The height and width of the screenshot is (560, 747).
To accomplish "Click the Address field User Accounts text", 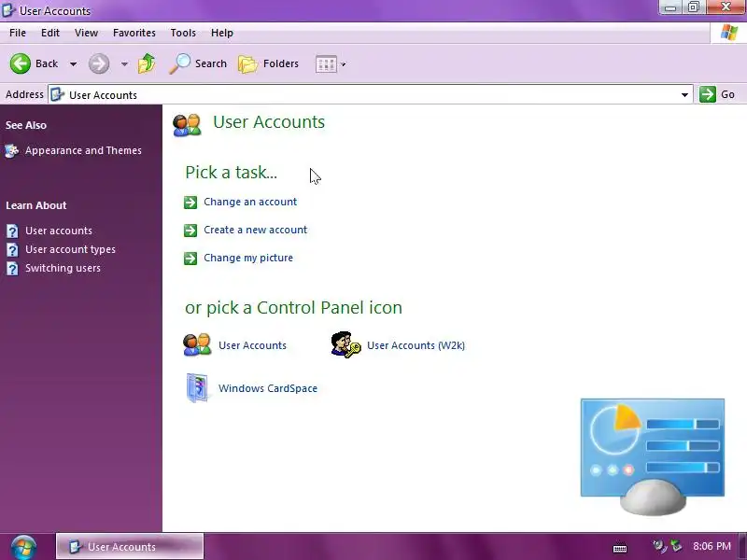I will click(x=103, y=95).
